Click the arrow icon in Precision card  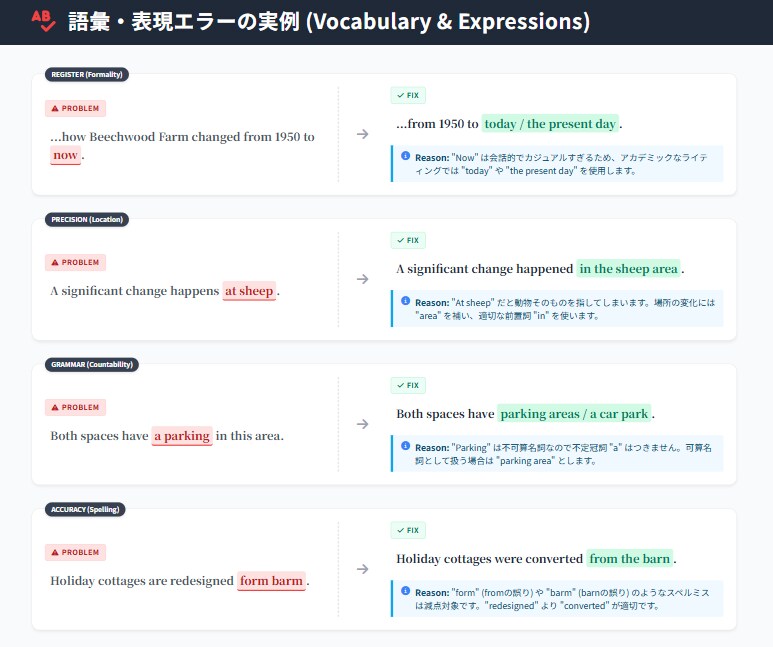[x=362, y=279]
